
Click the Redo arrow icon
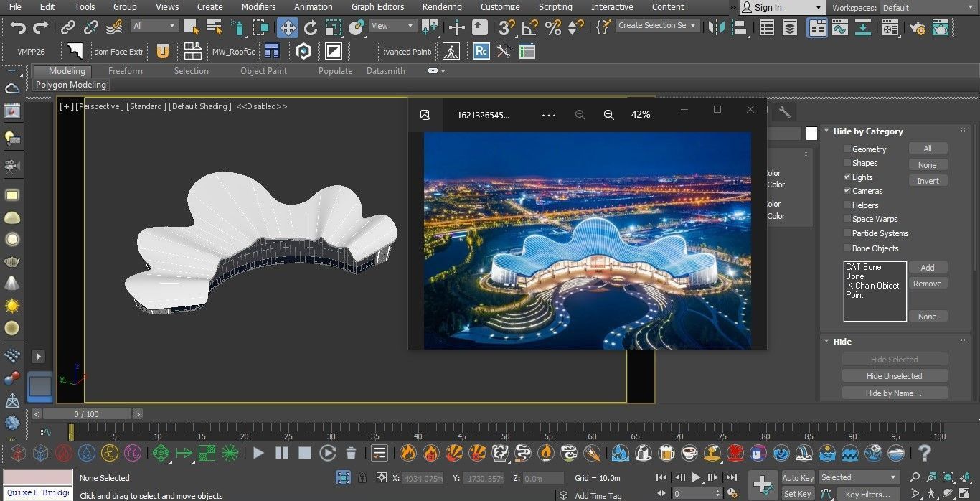(x=41, y=28)
